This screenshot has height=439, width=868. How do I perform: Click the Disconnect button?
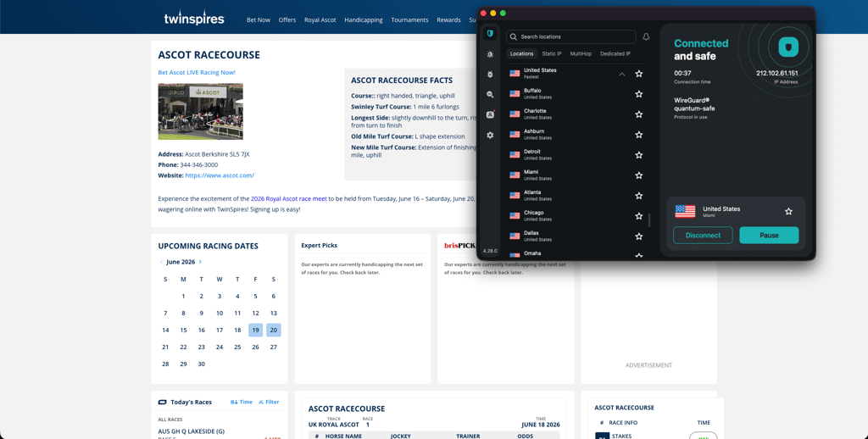[703, 236]
